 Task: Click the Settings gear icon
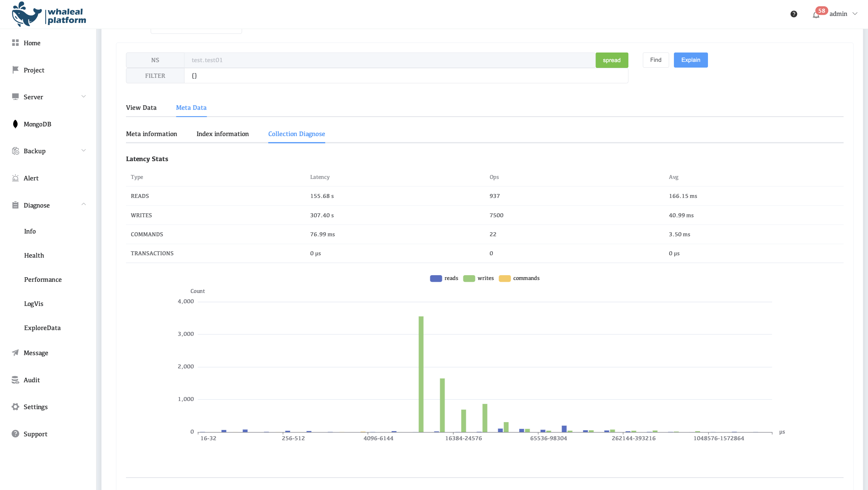15,407
